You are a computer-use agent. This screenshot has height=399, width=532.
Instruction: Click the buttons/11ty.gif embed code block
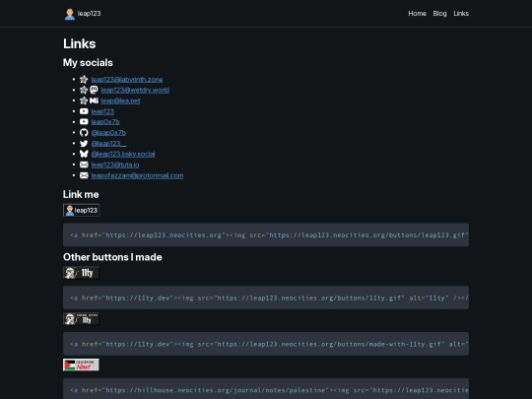coord(266,298)
